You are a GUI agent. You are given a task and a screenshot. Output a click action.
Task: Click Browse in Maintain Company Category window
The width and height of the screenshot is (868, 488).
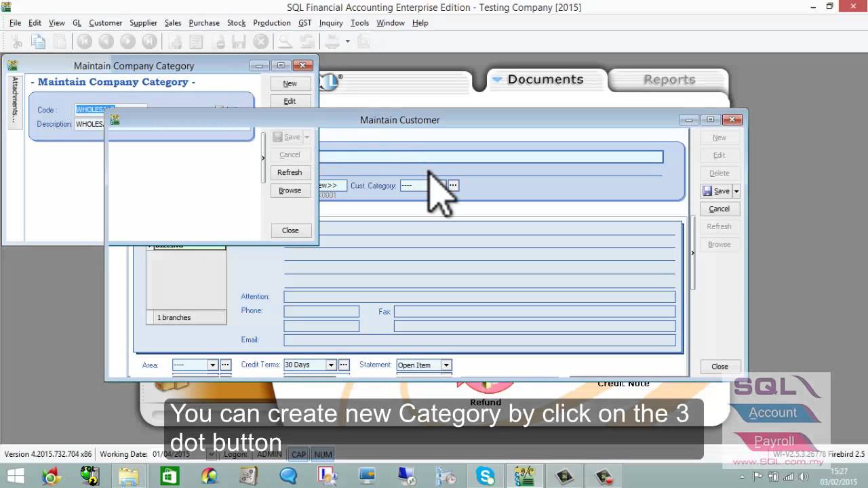click(x=290, y=190)
